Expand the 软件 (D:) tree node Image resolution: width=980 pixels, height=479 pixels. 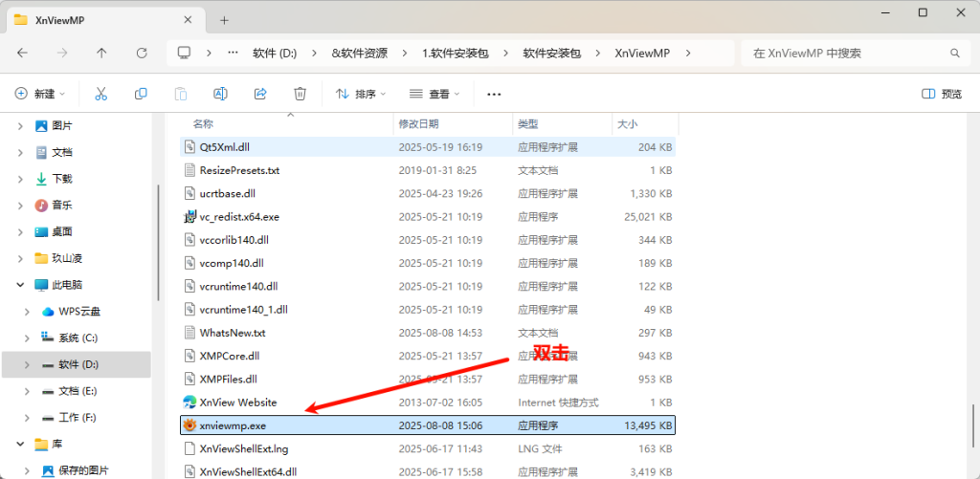click(x=27, y=364)
